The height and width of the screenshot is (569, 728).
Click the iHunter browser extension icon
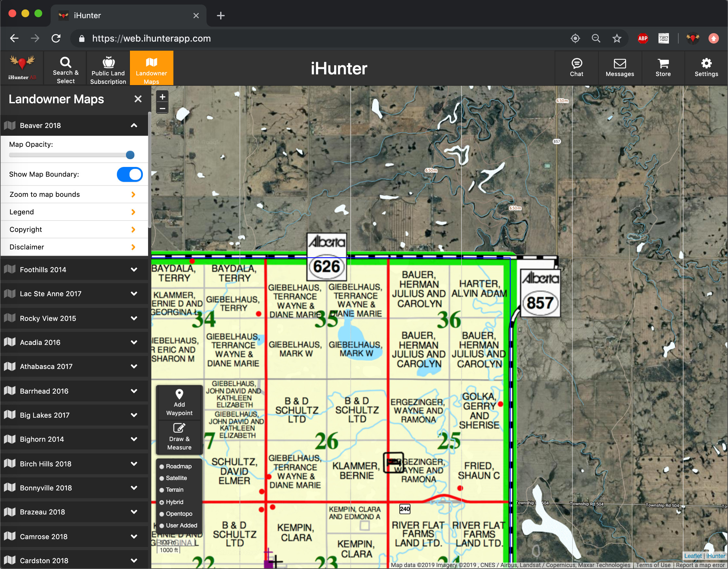(x=693, y=38)
